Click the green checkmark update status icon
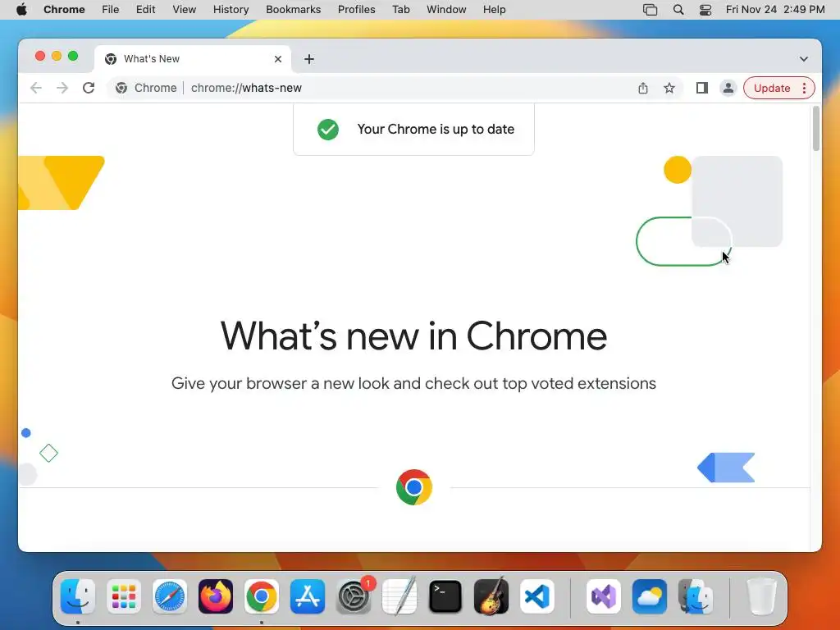 [x=328, y=129]
